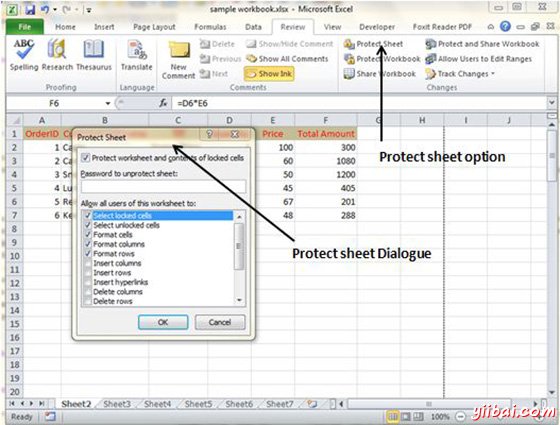Open the Research pane
Viewport: 560px width, 425px height.
(x=57, y=54)
